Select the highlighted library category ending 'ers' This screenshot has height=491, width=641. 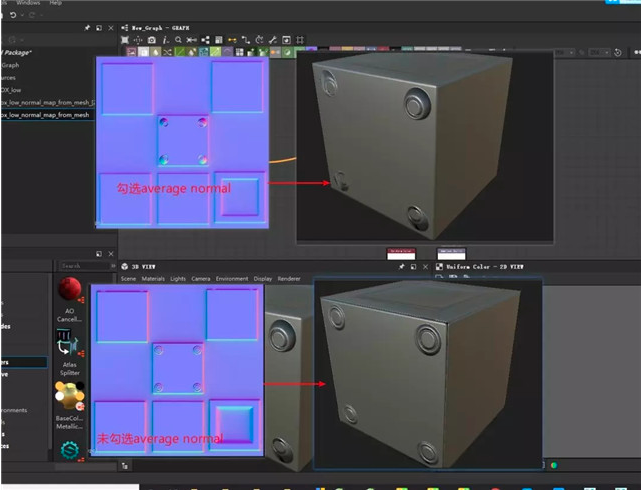tap(24, 362)
